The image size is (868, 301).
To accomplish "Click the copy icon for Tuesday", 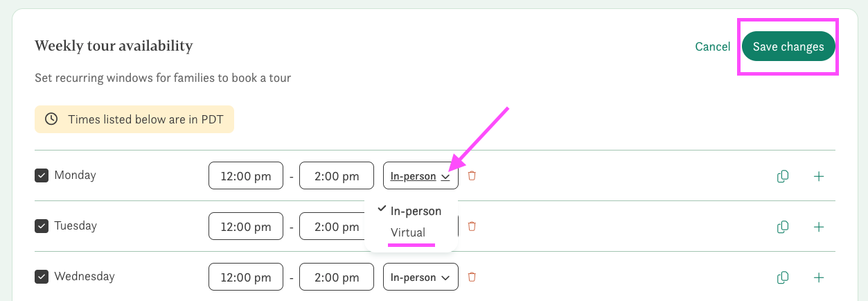I will point(783,227).
